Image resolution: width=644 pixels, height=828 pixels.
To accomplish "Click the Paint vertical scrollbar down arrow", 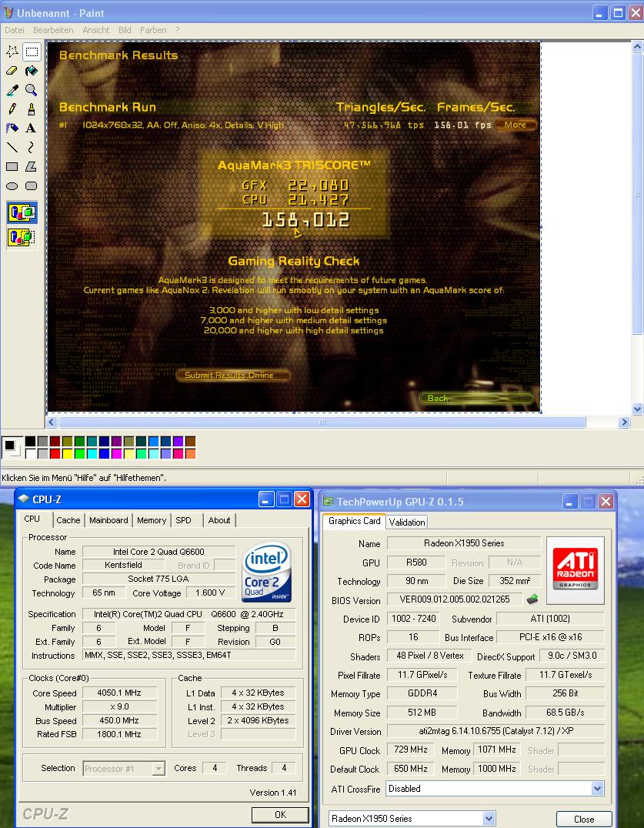I will click(637, 409).
